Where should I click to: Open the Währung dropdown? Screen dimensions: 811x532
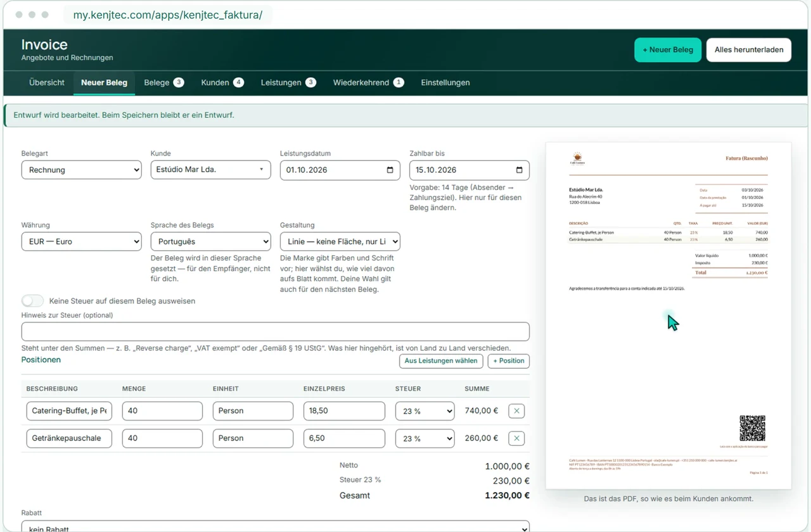[x=81, y=241]
